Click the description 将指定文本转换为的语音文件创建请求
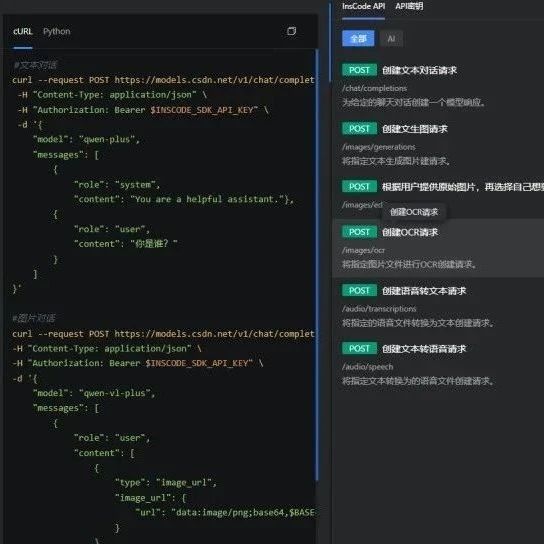 [418, 381]
